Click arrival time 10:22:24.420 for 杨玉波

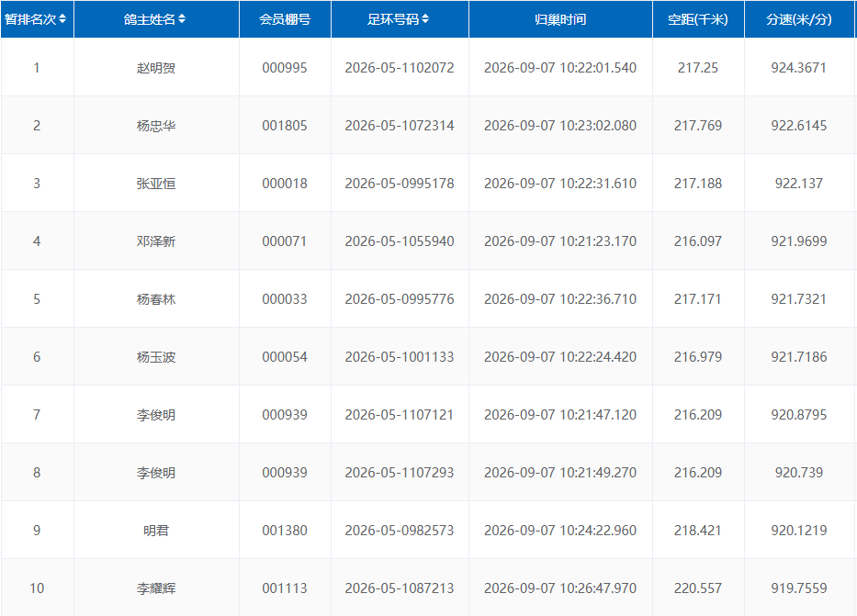[560, 357]
